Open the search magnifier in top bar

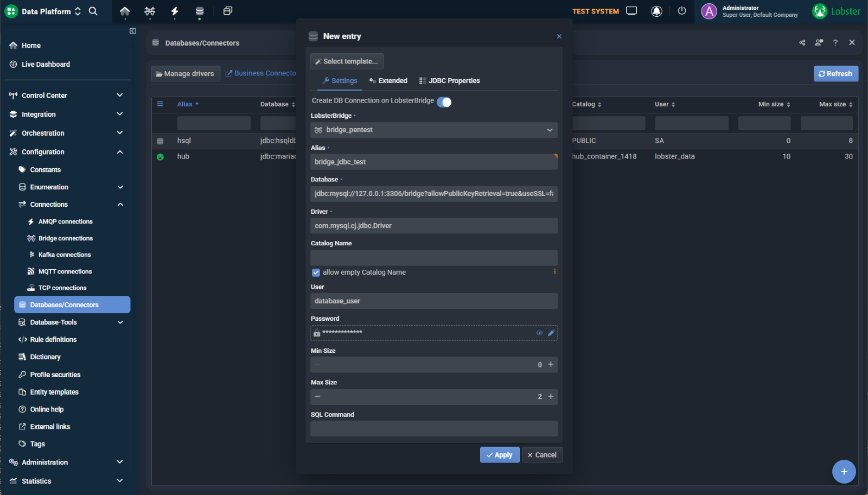(93, 11)
